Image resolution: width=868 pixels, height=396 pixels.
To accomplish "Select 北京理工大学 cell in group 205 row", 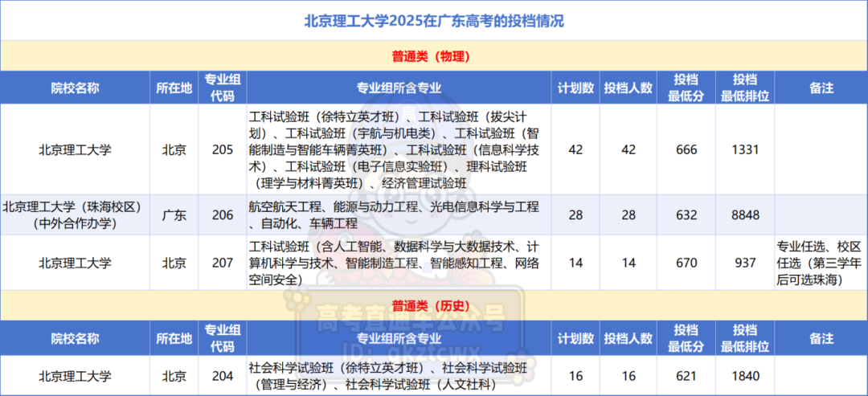I will click(x=75, y=150).
